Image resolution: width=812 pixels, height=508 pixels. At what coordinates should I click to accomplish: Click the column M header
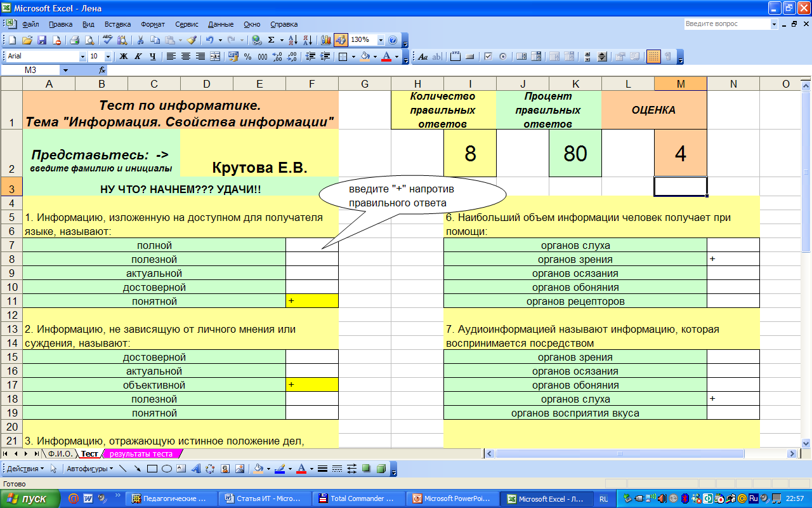click(681, 83)
